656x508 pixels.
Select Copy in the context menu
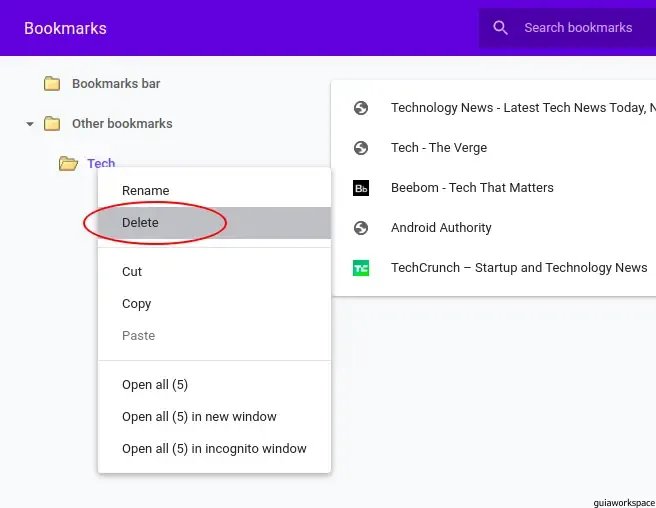point(214,303)
